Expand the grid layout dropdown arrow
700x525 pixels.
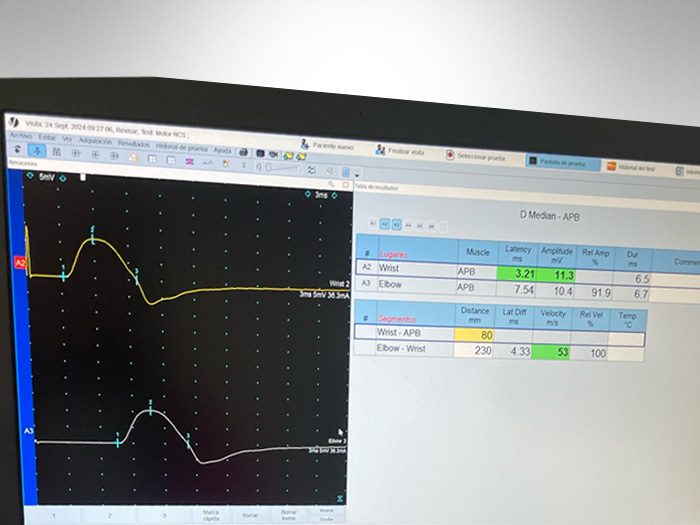click(357, 174)
